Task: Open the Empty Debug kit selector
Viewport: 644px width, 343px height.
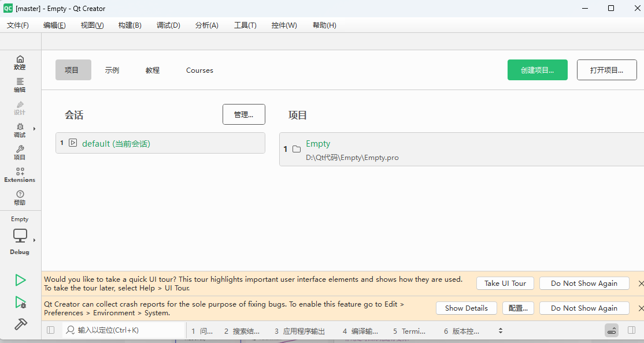Action: pyautogui.click(x=20, y=236)
